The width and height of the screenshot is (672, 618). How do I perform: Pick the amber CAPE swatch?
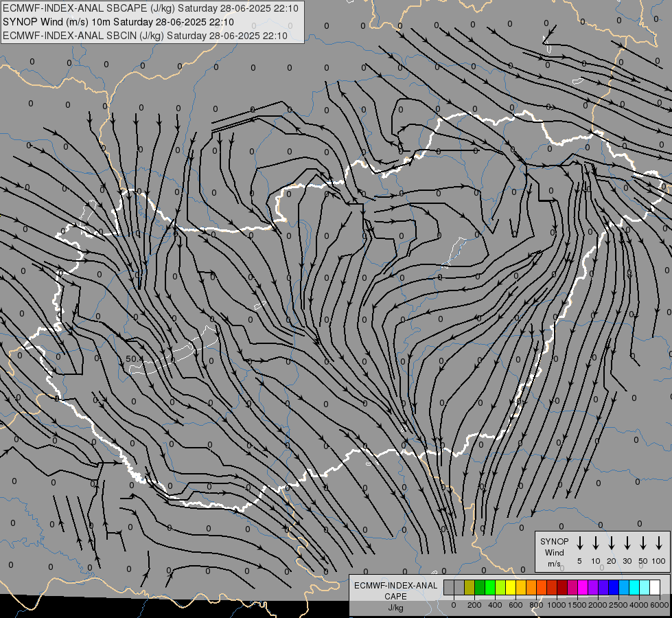pyautogui.click(x=521, y=587)
